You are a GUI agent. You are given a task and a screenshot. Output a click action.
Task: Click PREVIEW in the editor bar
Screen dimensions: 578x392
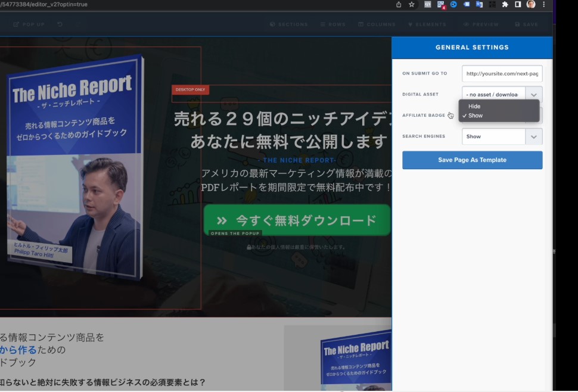pyautogui.click(x=481, y=24)
